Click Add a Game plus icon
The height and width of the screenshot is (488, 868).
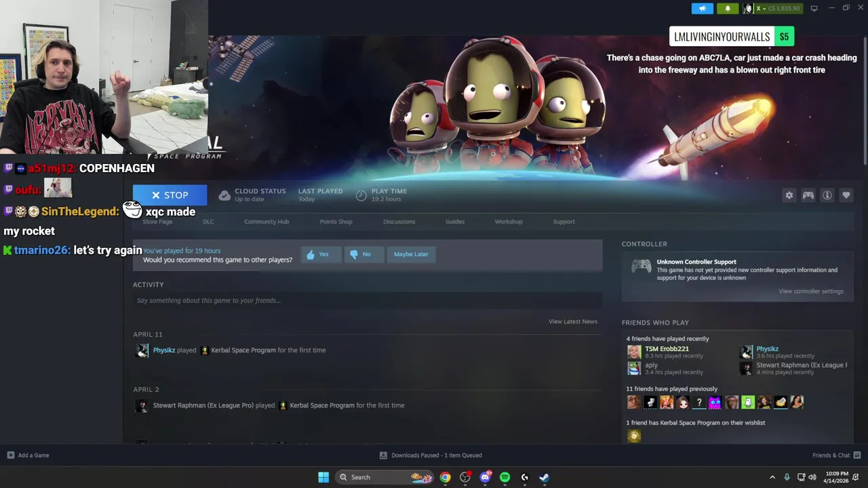click(x=11, y=455)
